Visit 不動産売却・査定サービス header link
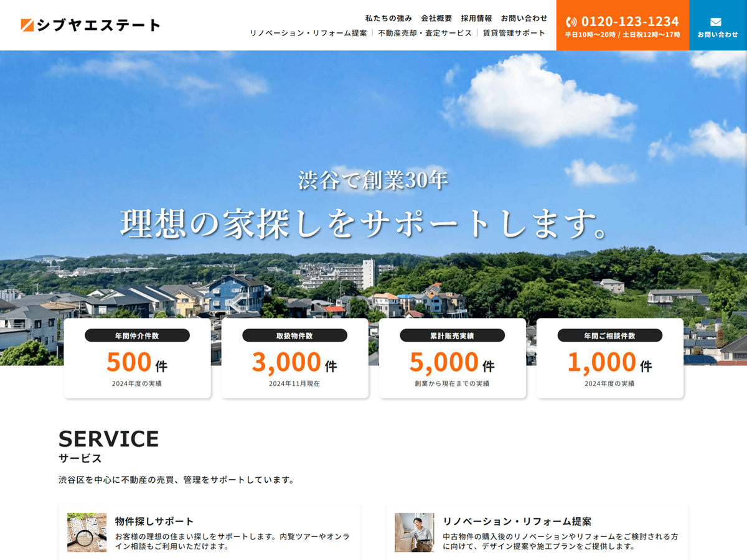Image resolution: width=747 pixels, height=560 pixels. [x=425, y=33]
